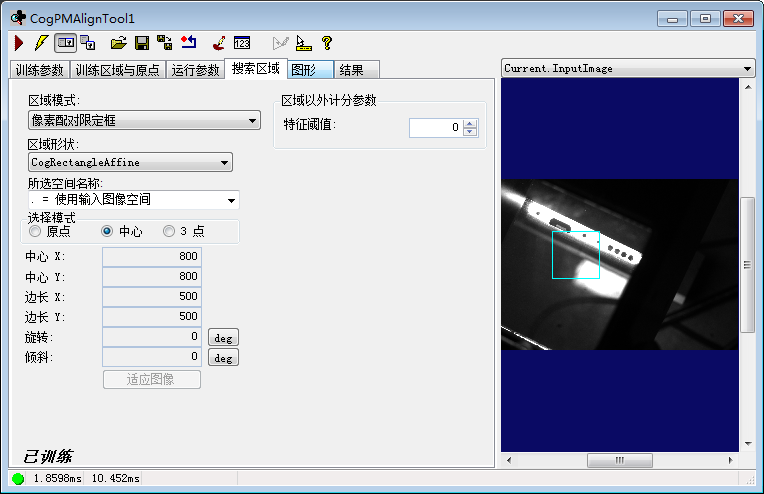
Task: Select the 3 点 radio button
Action: pos(169,231)
